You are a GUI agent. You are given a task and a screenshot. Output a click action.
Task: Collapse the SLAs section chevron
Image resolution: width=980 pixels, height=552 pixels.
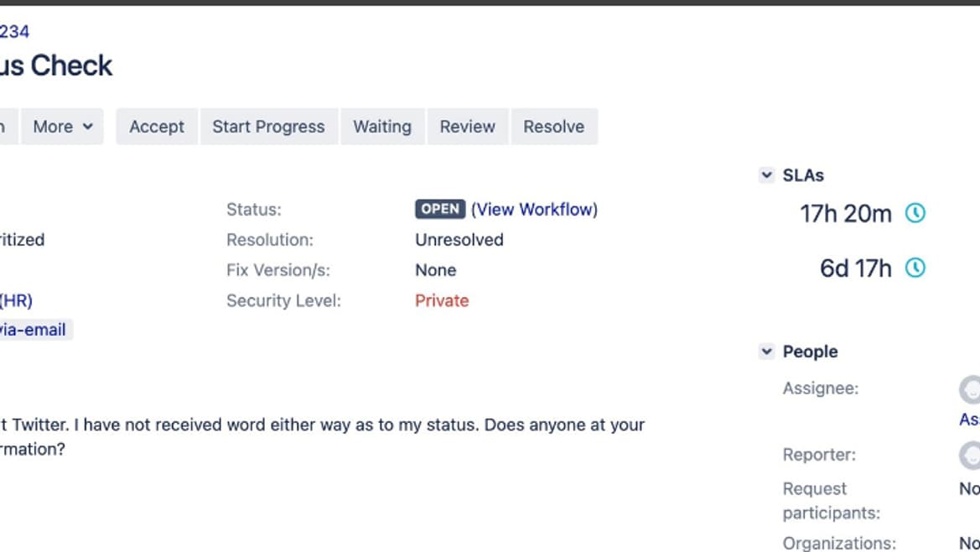pos(766,175)
